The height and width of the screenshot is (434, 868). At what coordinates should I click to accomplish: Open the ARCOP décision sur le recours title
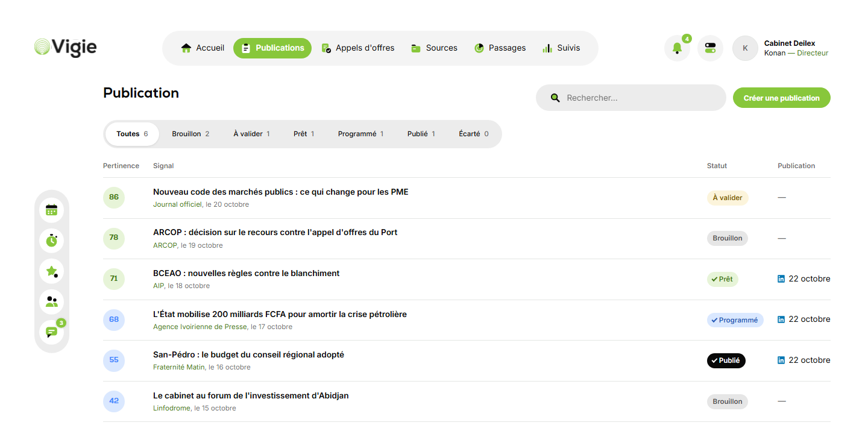tap(275, 232)
